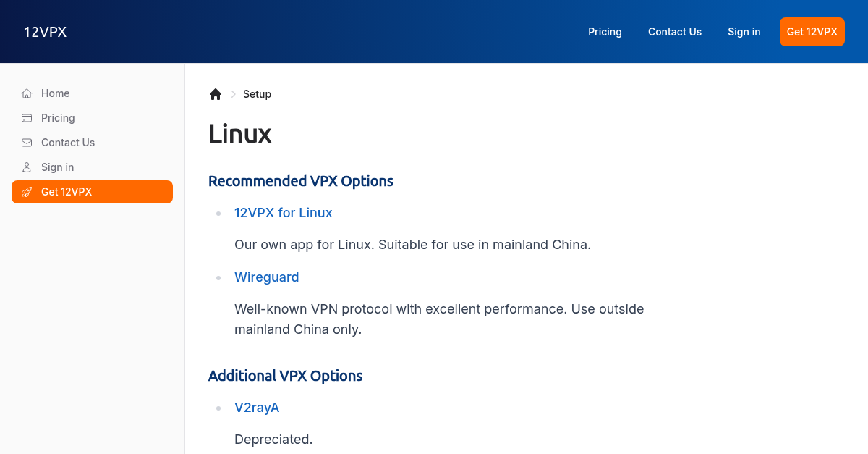Open Pricing in the top navigation

coord(605,32)
